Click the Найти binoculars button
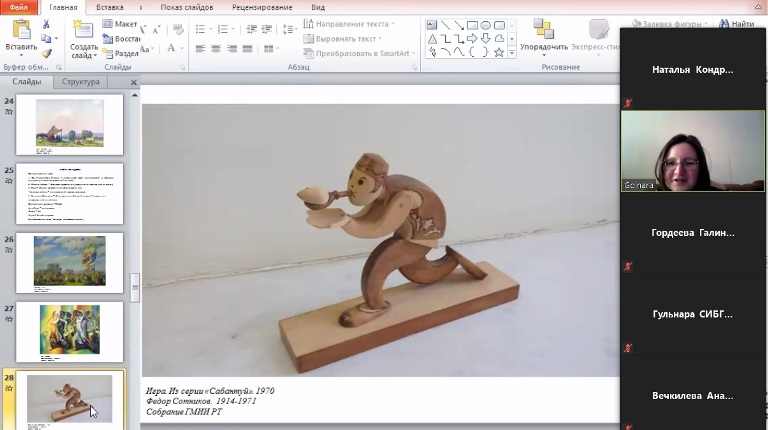This screenshot has width=768, height=430. click(x=737, y=24)
